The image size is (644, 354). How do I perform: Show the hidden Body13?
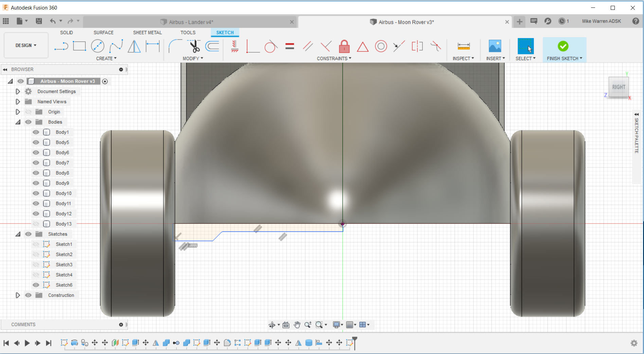36,224
